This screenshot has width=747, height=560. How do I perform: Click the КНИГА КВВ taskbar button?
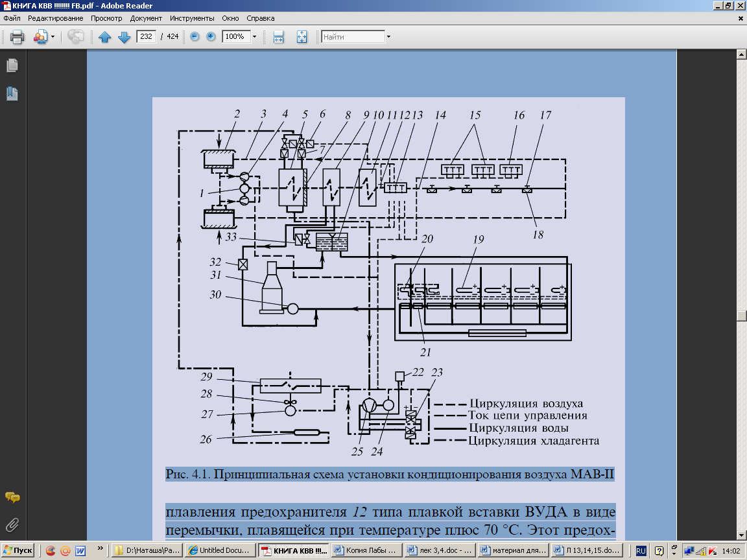click(x=293, y=550)
